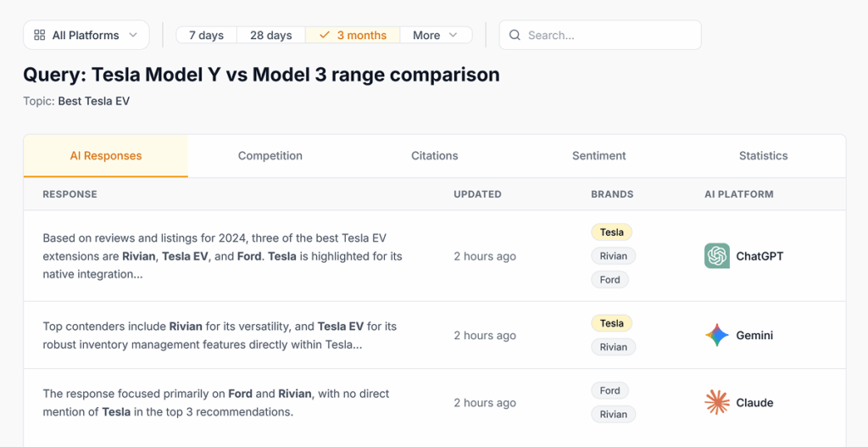
Task: Open the More time range dropdown
Action: point(436,35)
